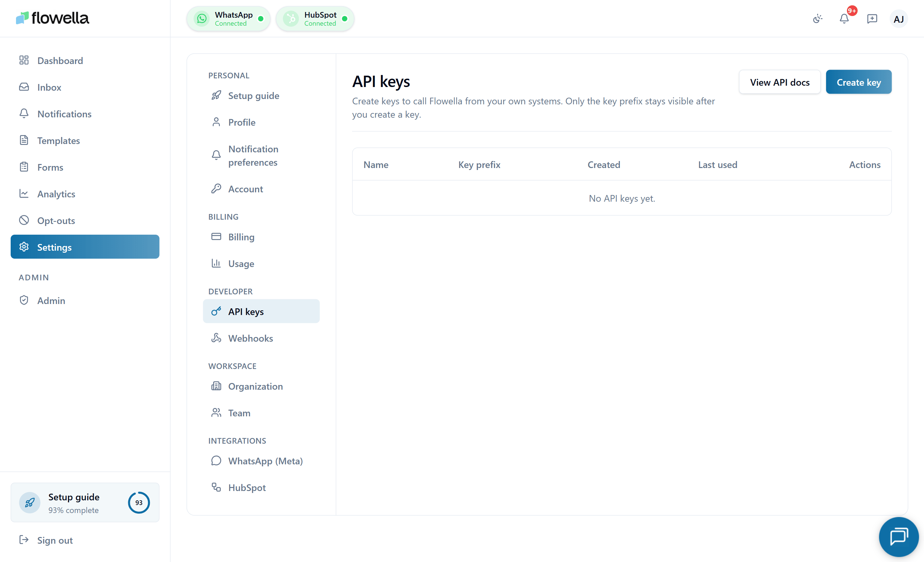
Task: Click the WhatsApp Connected status pill
Action: 229,18
